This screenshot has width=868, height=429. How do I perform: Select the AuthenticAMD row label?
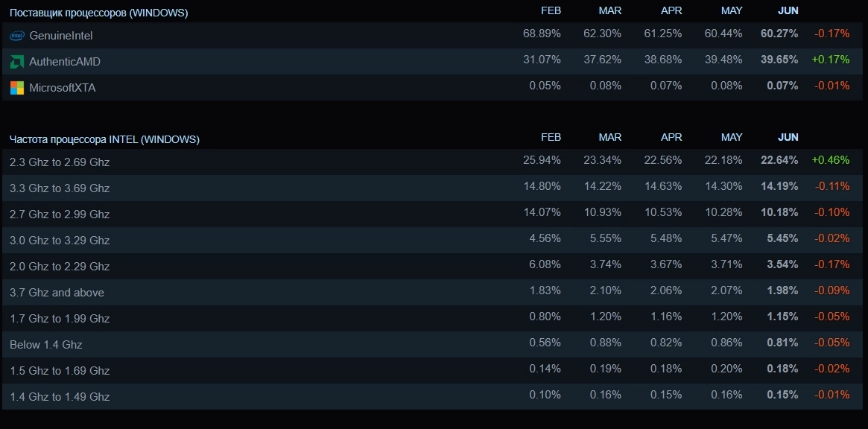click(x=65, y=62)
